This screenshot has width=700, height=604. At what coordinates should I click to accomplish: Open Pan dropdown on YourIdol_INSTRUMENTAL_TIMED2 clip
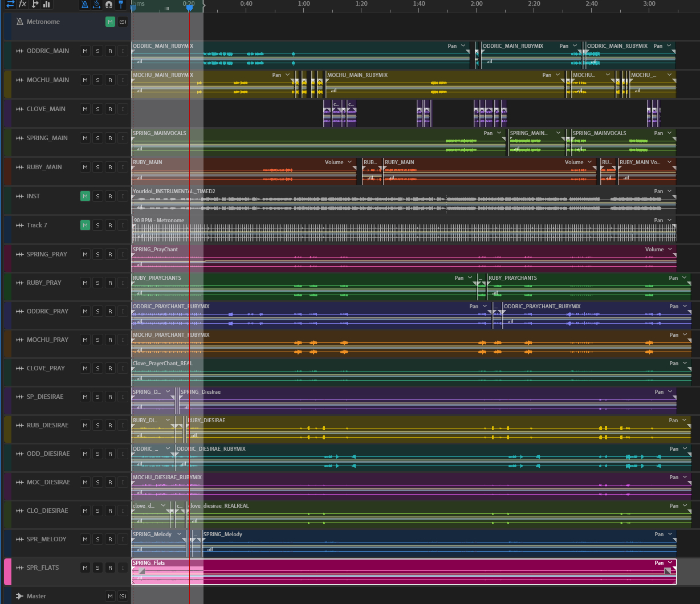(x=670, y=191)
